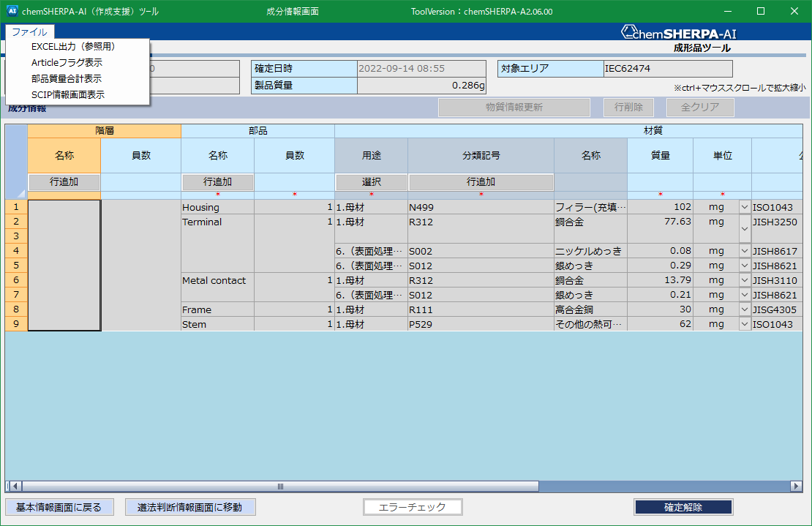
Task: Click the chemSHERPA-AI application icon in title bar
Action: [12, 11]
